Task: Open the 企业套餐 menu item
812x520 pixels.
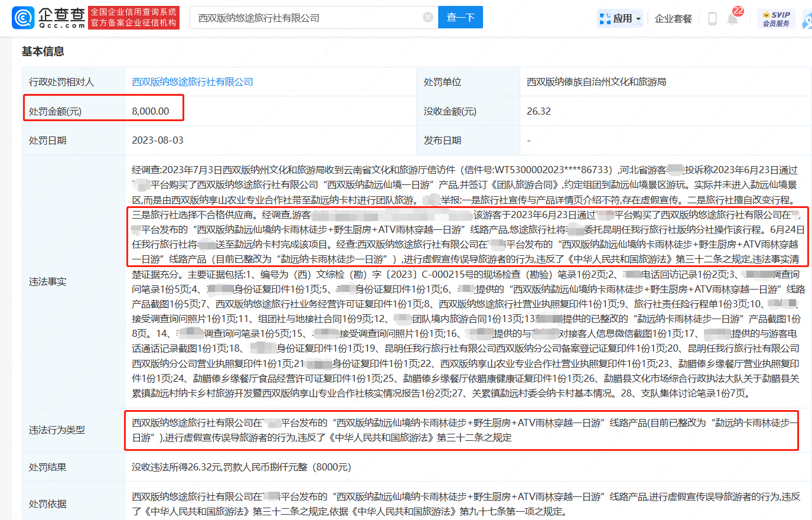Action: pos(673,18)
